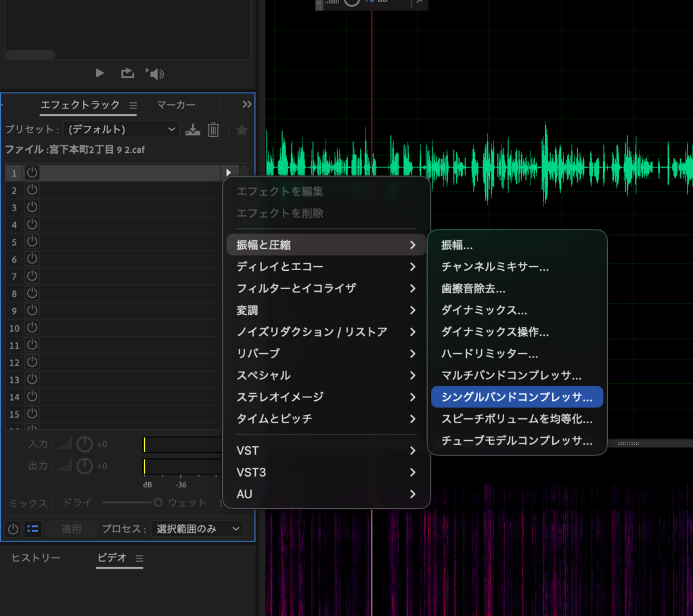Toggle power for effect slot 1
Viewport: 693px width, 616px height.
32,173
